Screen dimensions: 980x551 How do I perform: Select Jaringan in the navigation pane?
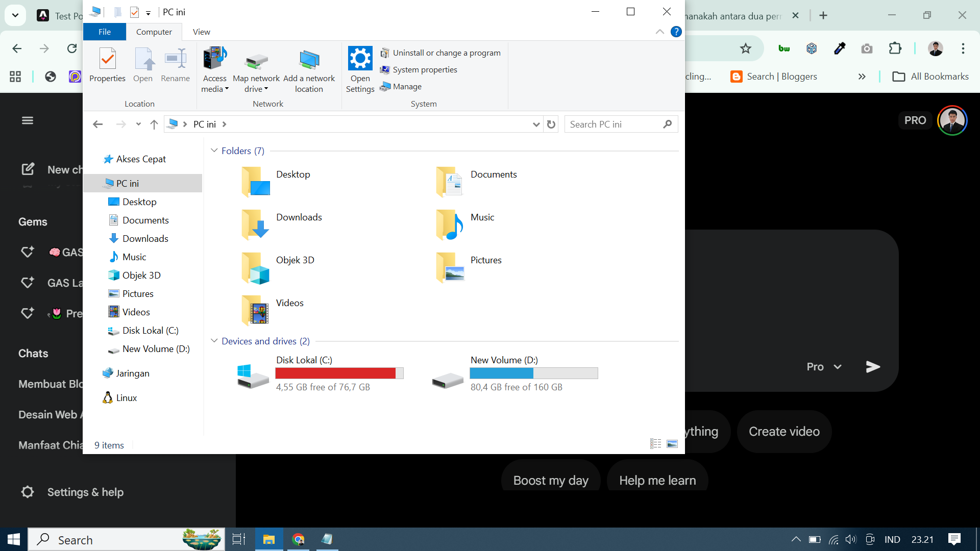pyautogui.click(x=133, y=373)
